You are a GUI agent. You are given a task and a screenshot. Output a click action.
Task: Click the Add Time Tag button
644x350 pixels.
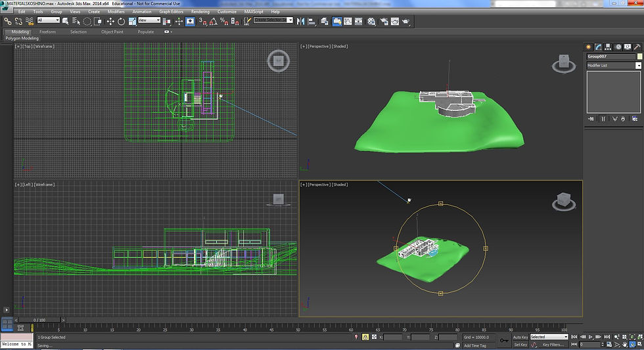(x=474, y=345)
